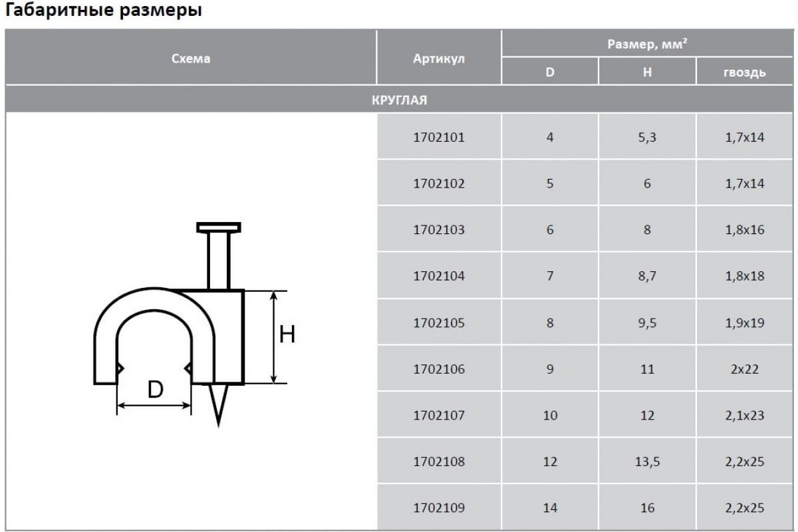Click nail size 1,8x16 cell

click(744, 230)
